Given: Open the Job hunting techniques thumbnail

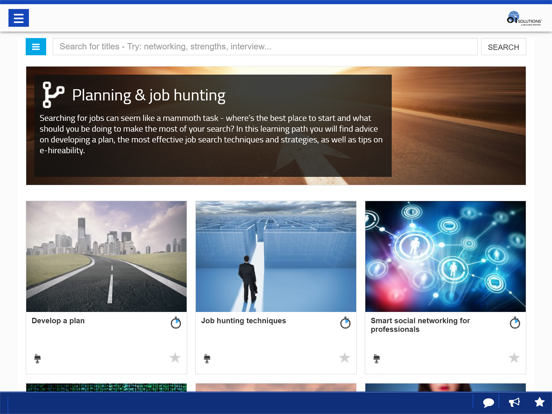Looking at the screenshot, I should (276, 256).
